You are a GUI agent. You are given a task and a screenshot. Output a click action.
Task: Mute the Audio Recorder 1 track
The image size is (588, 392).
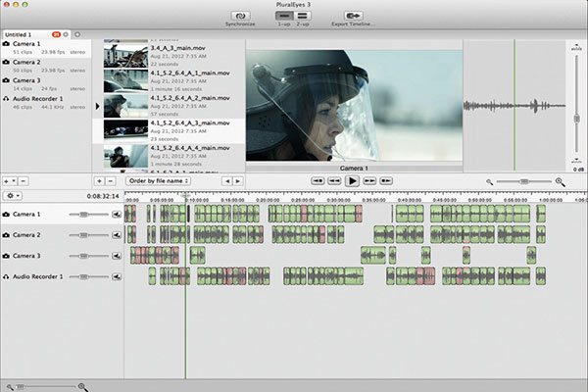117,276
